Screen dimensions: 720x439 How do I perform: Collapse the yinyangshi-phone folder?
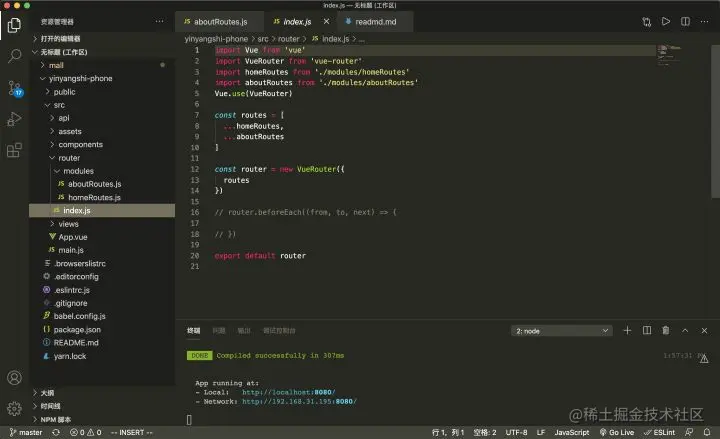point(102,79)
